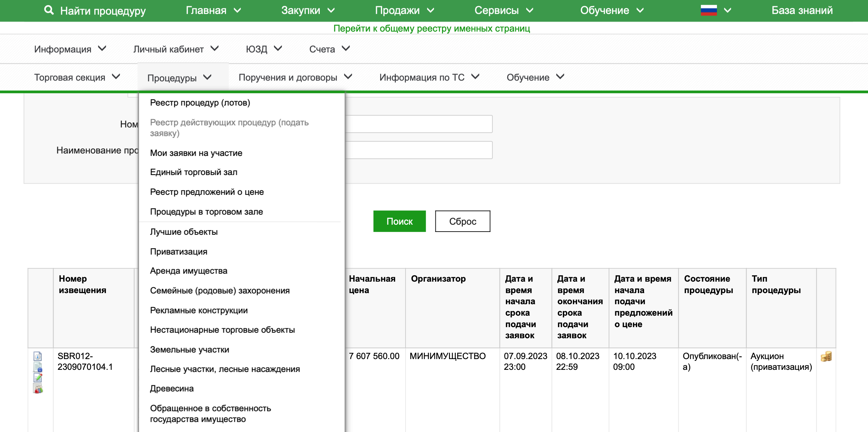
Task: Click status cell Опубликован(-а)
Action: [x=712, y=362]
